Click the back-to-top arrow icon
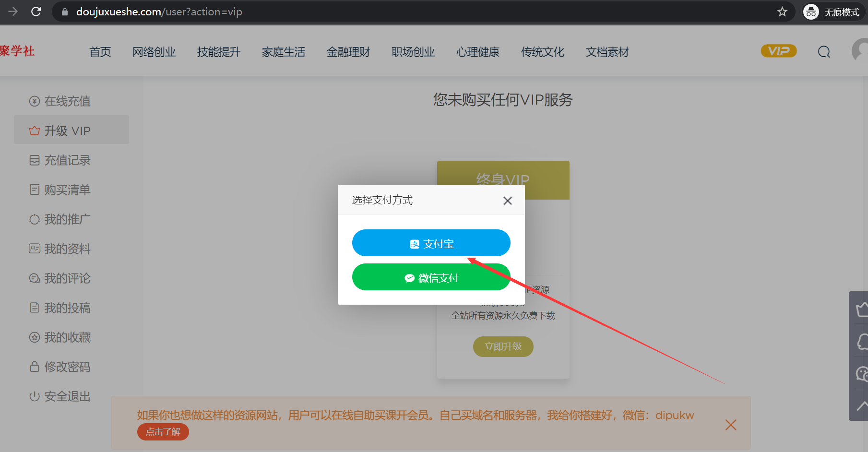Image resolution: width=868 pixels, height=452 pixels. (x=862, y=406)
